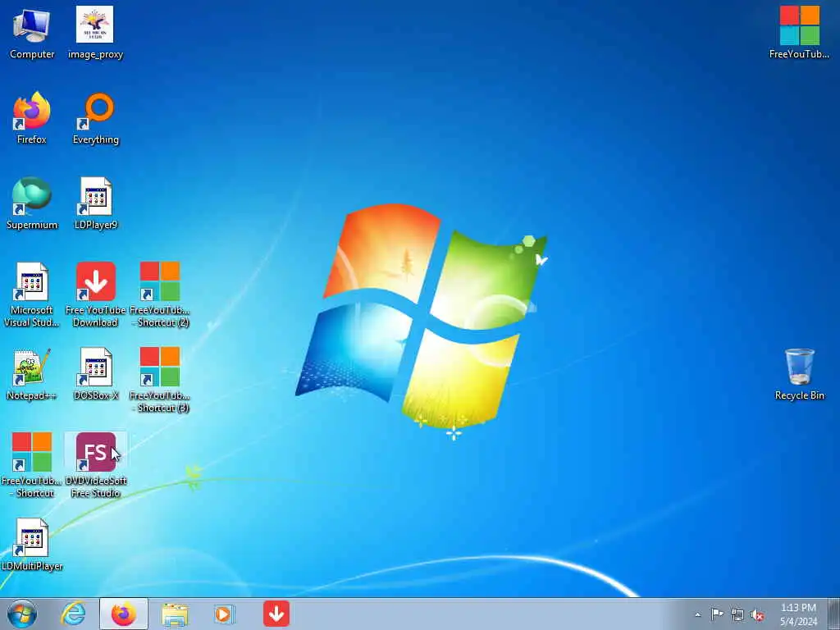This screenshot has height=630, width=840.
Task: Select the DVDVideoSoft Free Studio shortcut
Action: (96, 464)
